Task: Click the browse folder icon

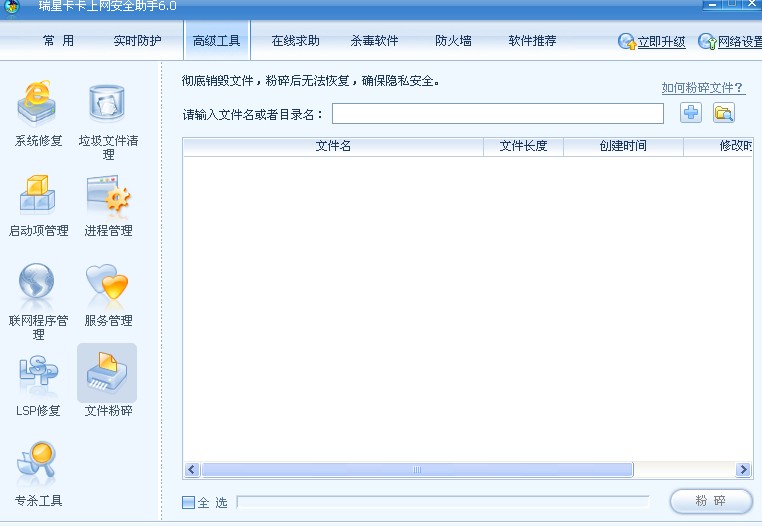Action: (x=724, y=113)
